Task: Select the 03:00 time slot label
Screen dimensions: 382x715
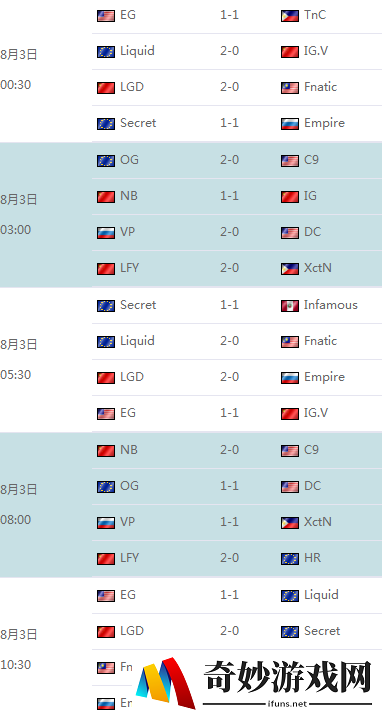Action: coord(15,229)
